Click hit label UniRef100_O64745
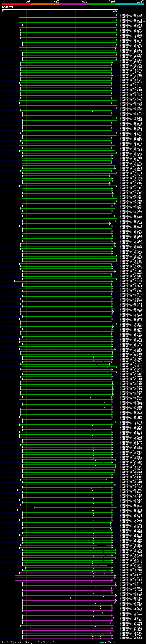146x644 pixels. coord(131,485)
